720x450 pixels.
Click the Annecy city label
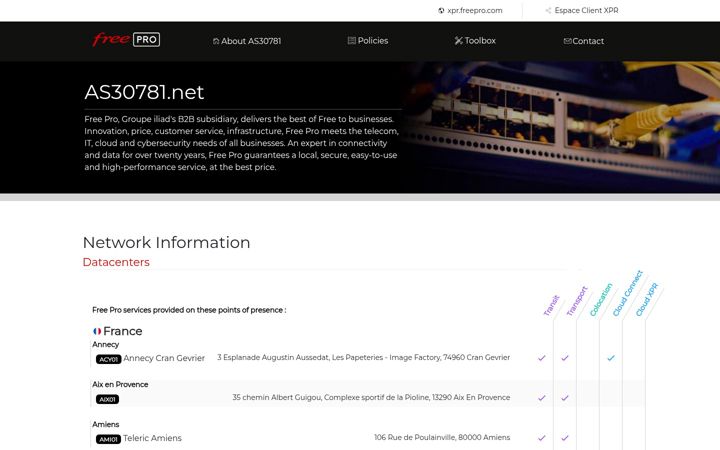coord(106,344)
